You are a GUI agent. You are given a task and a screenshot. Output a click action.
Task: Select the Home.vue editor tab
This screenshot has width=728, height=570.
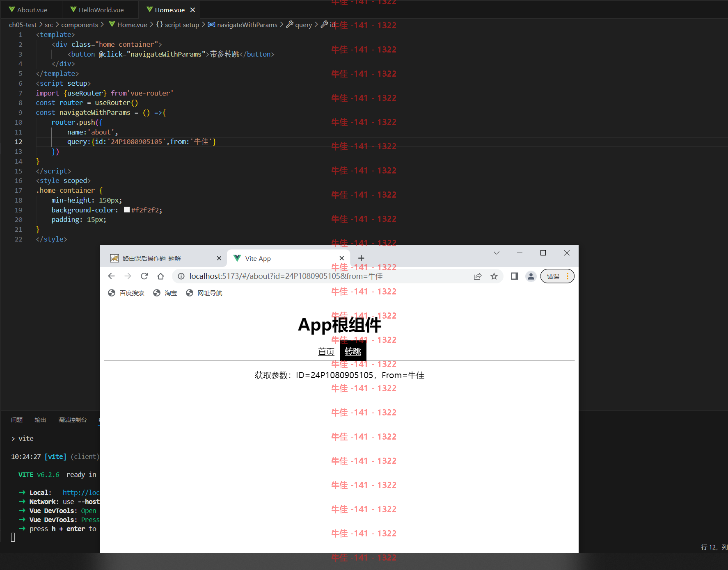point(169,10)
